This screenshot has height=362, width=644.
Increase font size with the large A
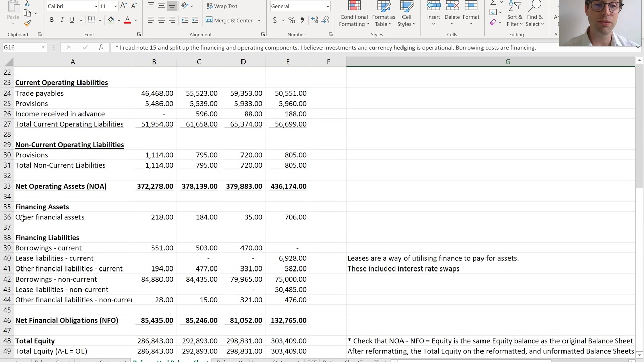[x=123, y=6]
